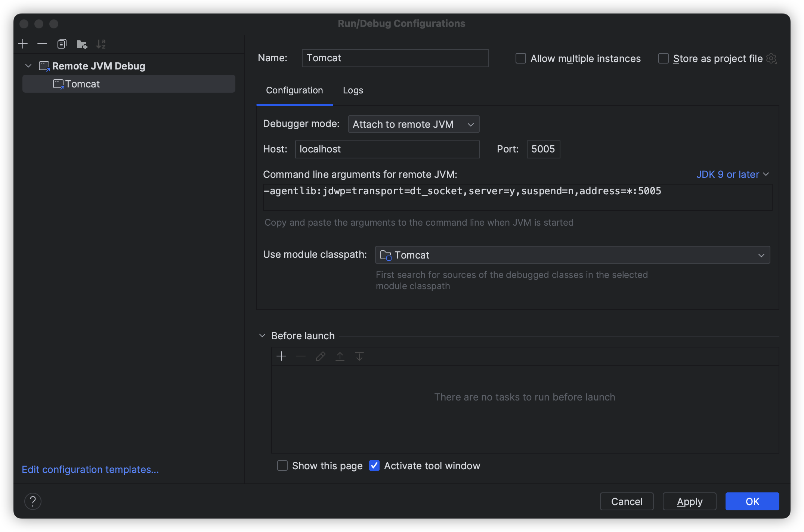Switch to Configuration tab
This screenshot has height=532, width=804.
294,90
